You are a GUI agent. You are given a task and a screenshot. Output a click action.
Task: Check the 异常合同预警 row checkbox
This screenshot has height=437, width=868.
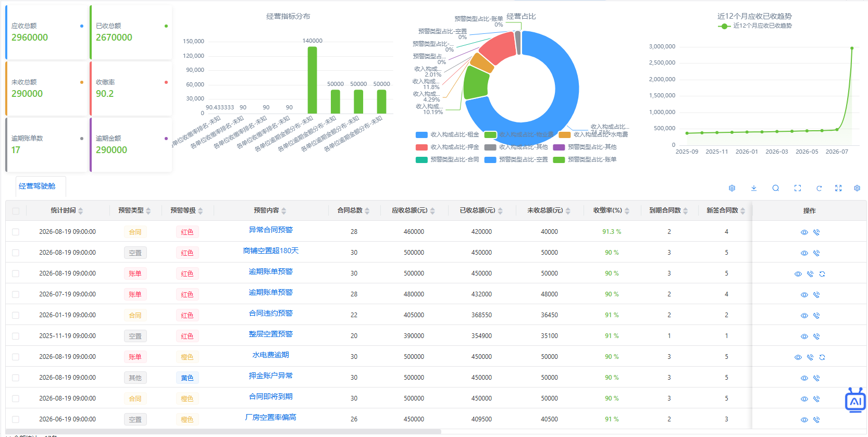pos(16,232)
